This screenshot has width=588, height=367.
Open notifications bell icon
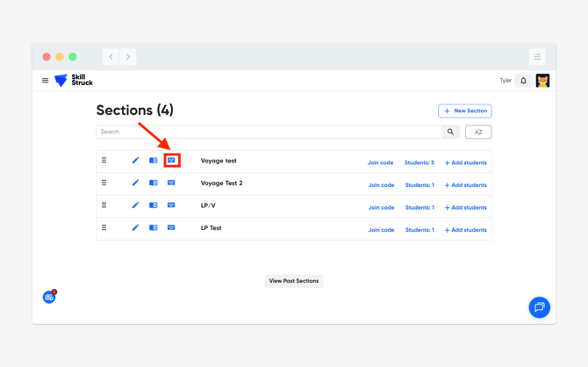click(524, 81)
